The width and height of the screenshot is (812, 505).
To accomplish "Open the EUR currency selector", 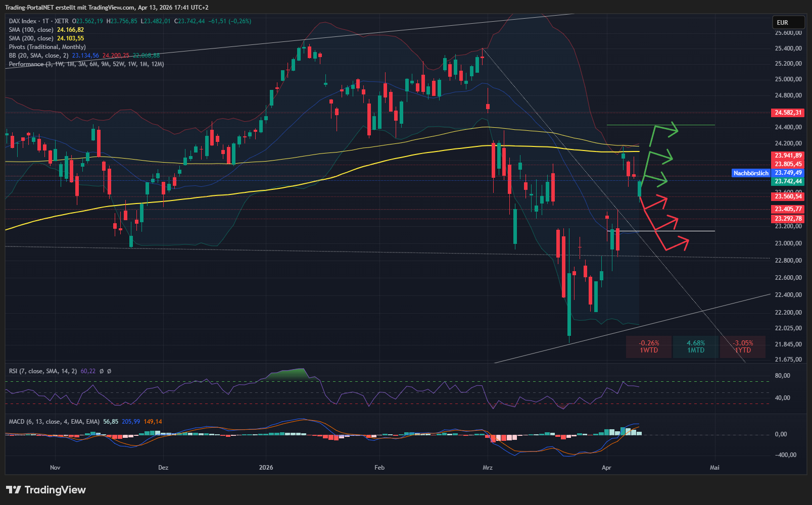I will pyautogui.click(x=788, y=23).
